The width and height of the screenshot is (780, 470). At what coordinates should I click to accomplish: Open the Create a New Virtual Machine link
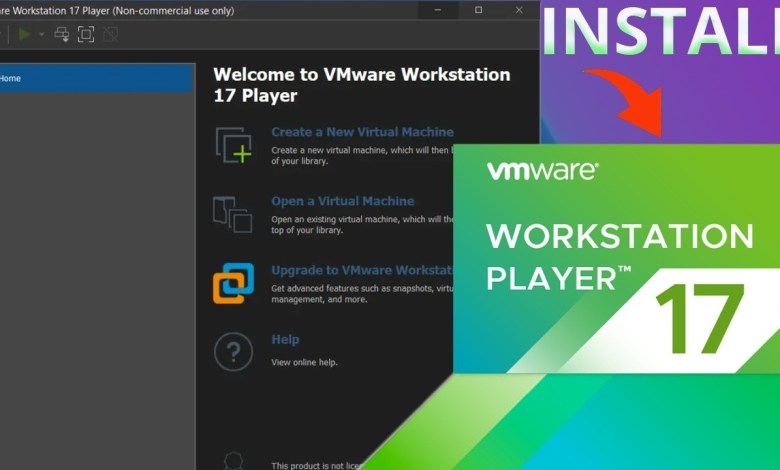pyautogui.click(x=362, y=132)
